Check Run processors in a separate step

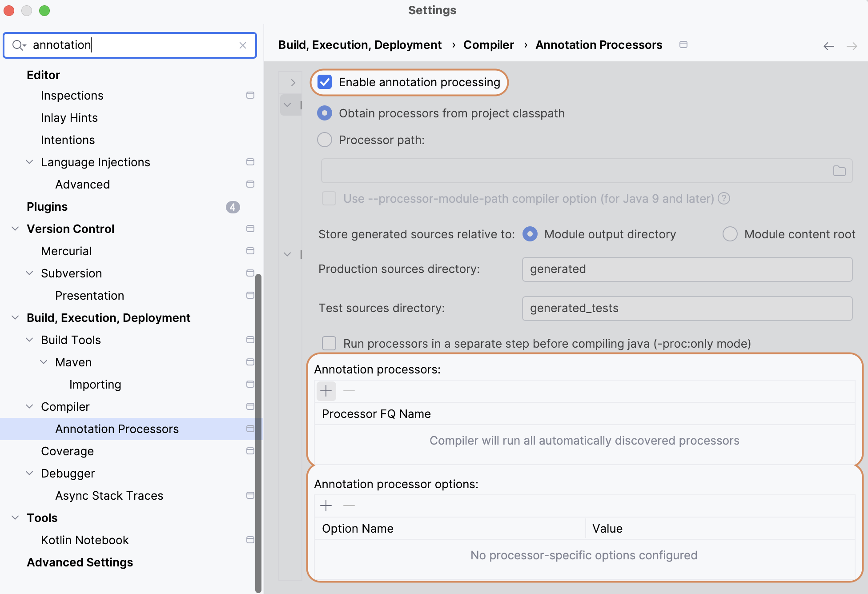(329, 343)
